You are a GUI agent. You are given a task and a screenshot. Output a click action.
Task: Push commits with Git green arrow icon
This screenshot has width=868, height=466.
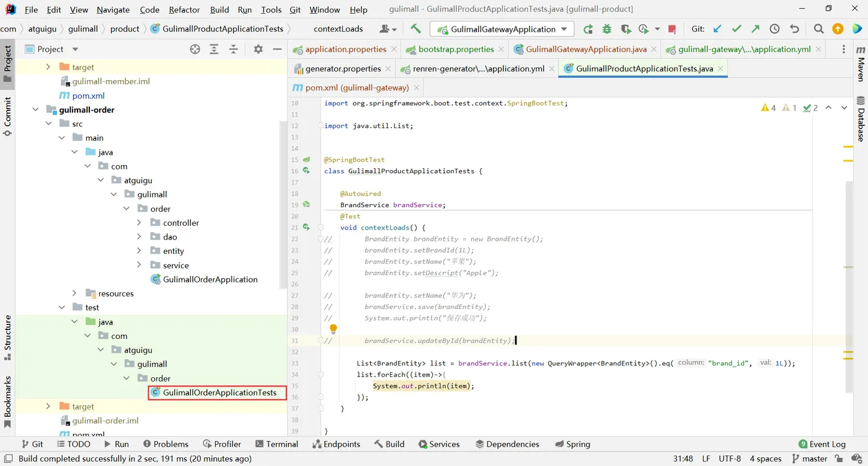click(755, 29)
